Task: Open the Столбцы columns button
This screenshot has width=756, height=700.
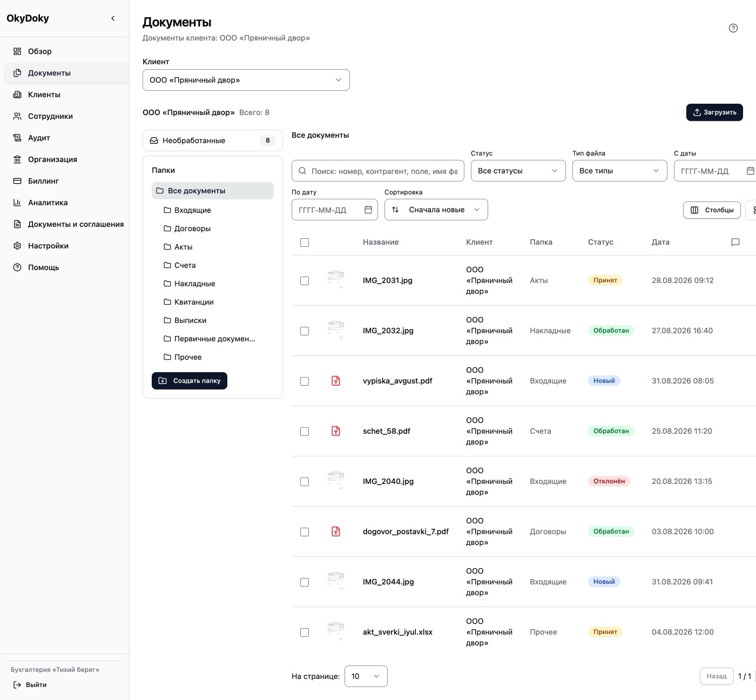Action: (712, 210)
